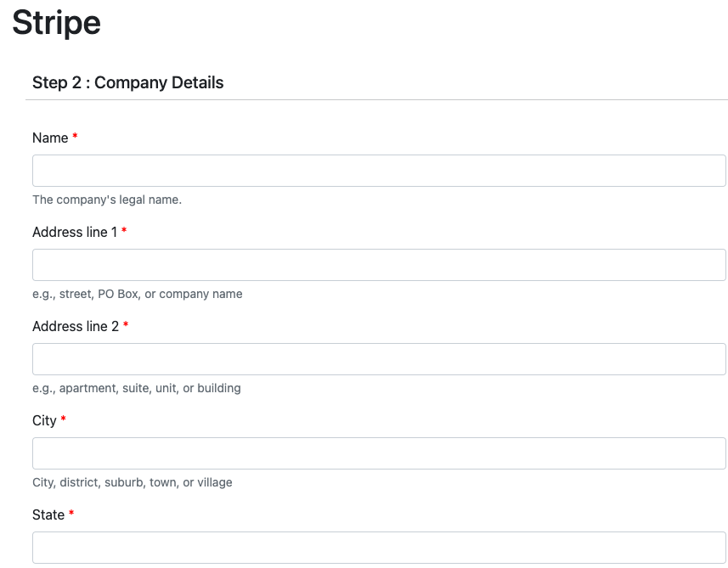Select the City input box

point(379,453)
